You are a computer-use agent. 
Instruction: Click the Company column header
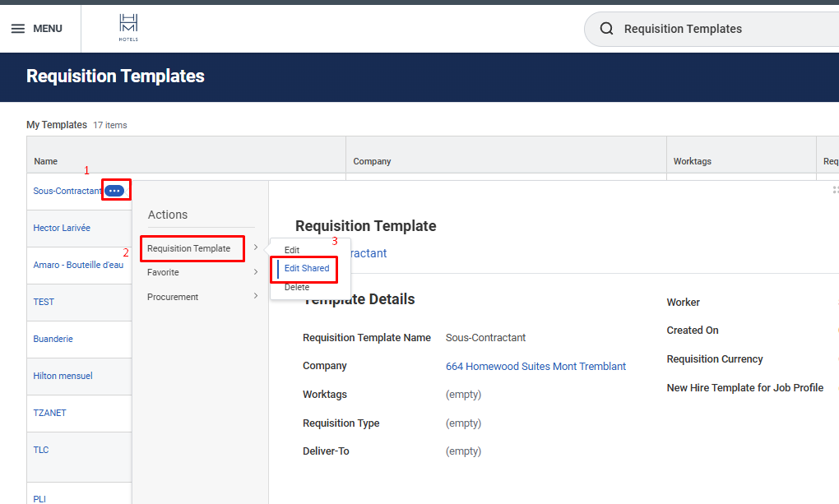pyautogui.click(x=372, y=161)
